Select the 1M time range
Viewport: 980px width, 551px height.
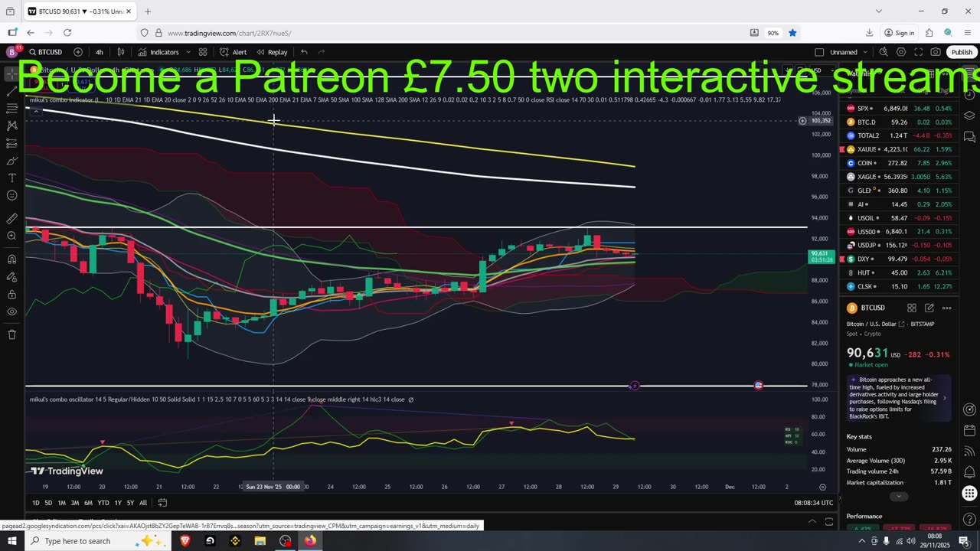[x=62, y=503]
